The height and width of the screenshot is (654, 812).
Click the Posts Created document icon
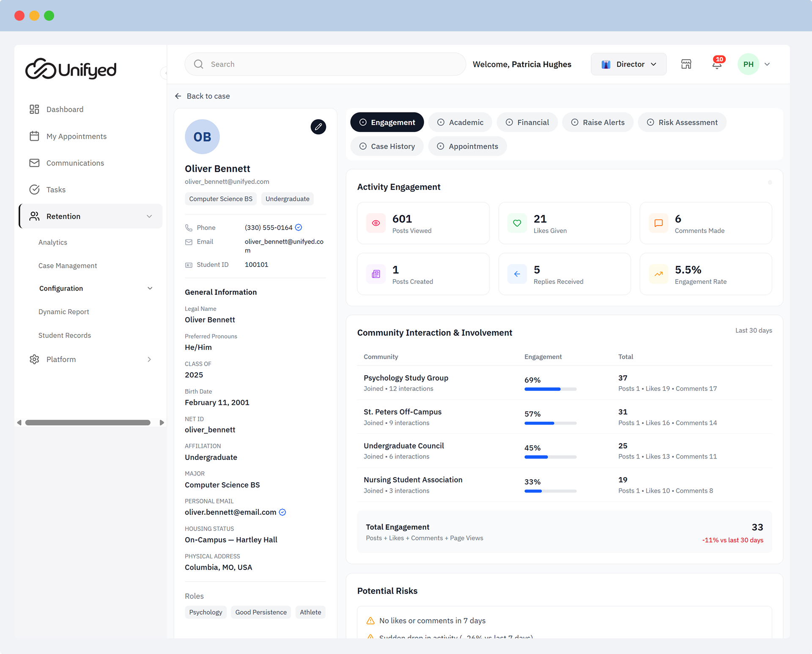tap(376, 274)
